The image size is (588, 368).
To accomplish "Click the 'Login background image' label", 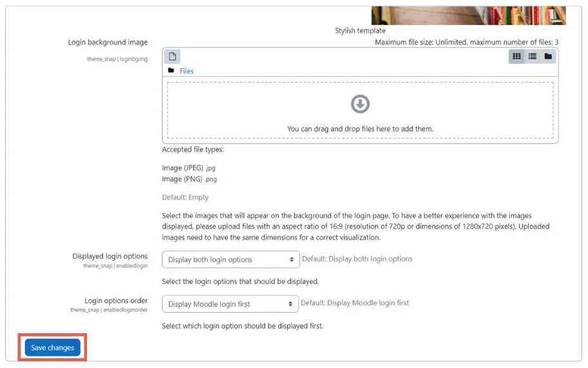I will (x=108, y=42).
